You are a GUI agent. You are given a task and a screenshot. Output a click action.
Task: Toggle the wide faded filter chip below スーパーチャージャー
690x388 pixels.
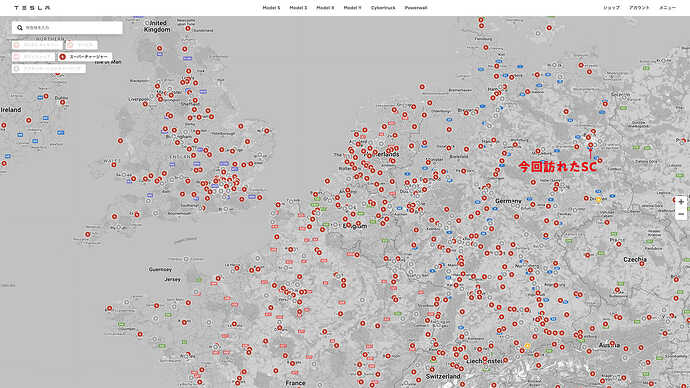point(49,69)
